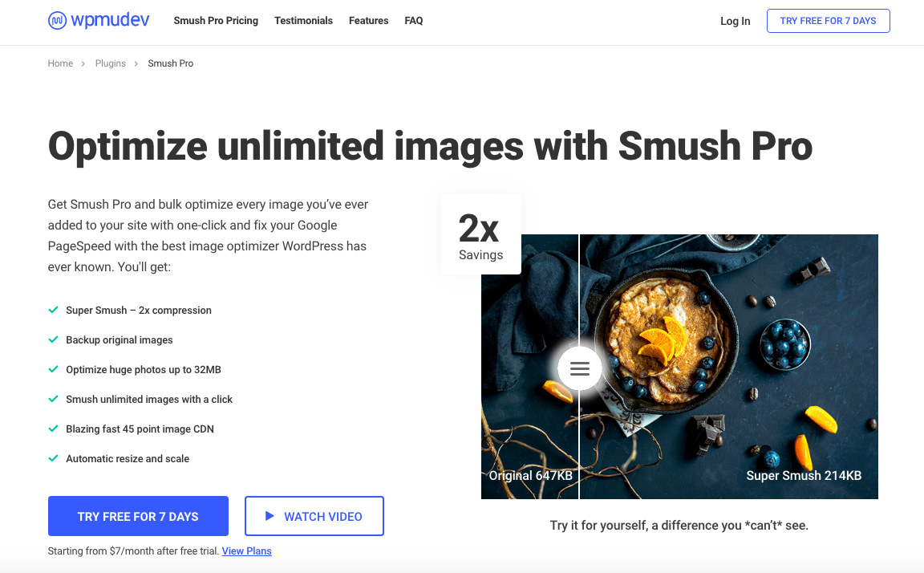
Task: Click the checkmark beside Super Smush compression
Action: tap(53, 310)
